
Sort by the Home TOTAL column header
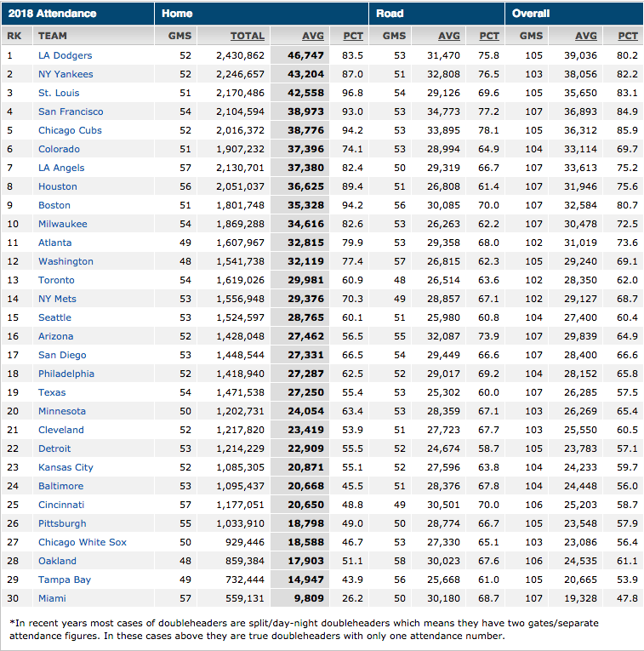tap(248, 36)
